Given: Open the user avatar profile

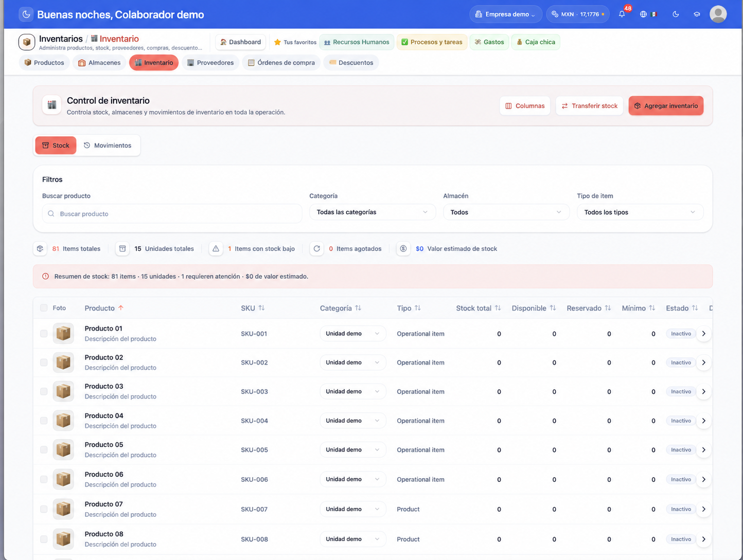Looking at the screenshot, I should pyautogui.click(x=718, y=14).
